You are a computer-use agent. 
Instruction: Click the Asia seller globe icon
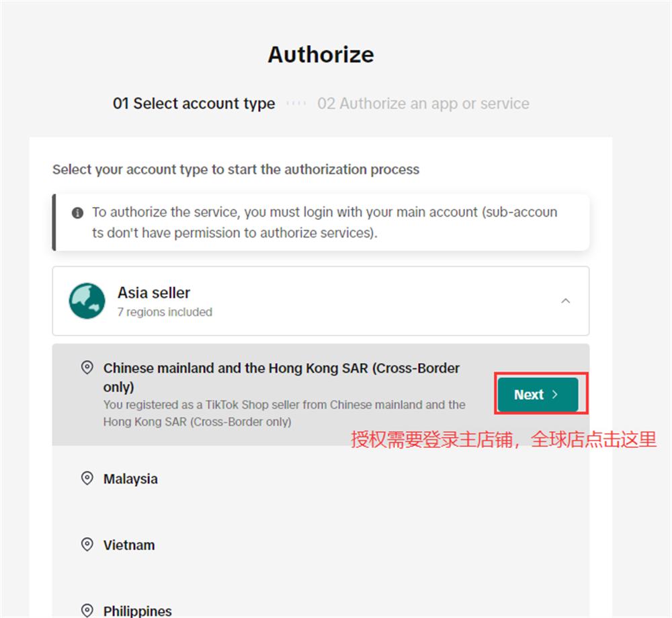tap(87, 301)
